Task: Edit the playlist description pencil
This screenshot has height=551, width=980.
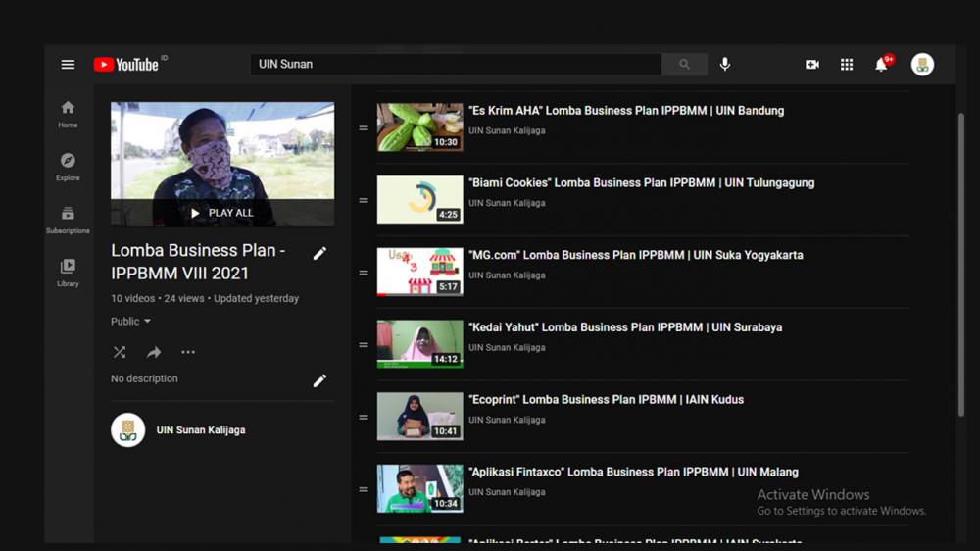Action: click(319, 380)
